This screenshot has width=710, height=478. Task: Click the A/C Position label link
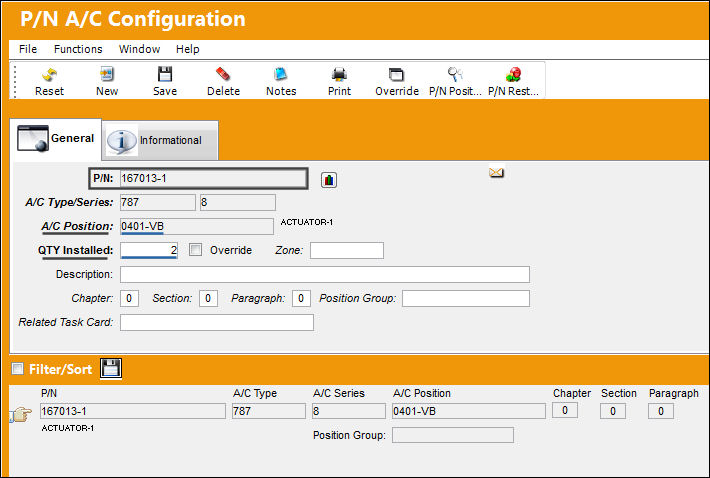77,226
